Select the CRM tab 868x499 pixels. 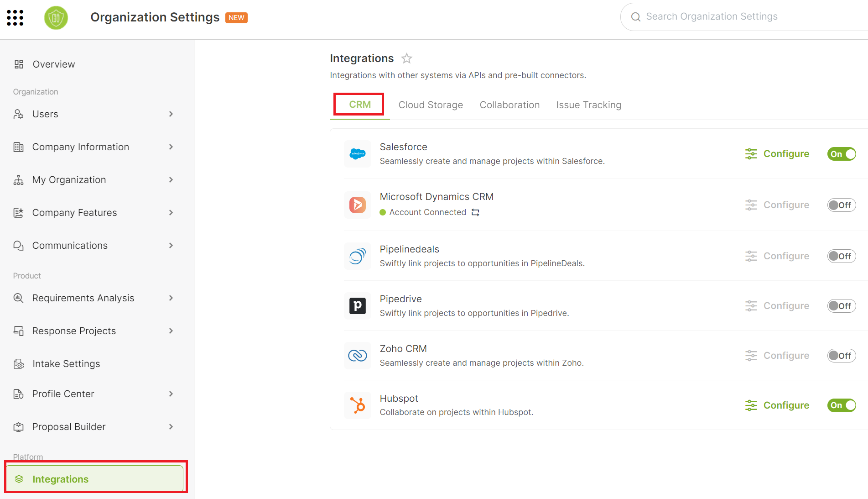click(x=359, y=105)
